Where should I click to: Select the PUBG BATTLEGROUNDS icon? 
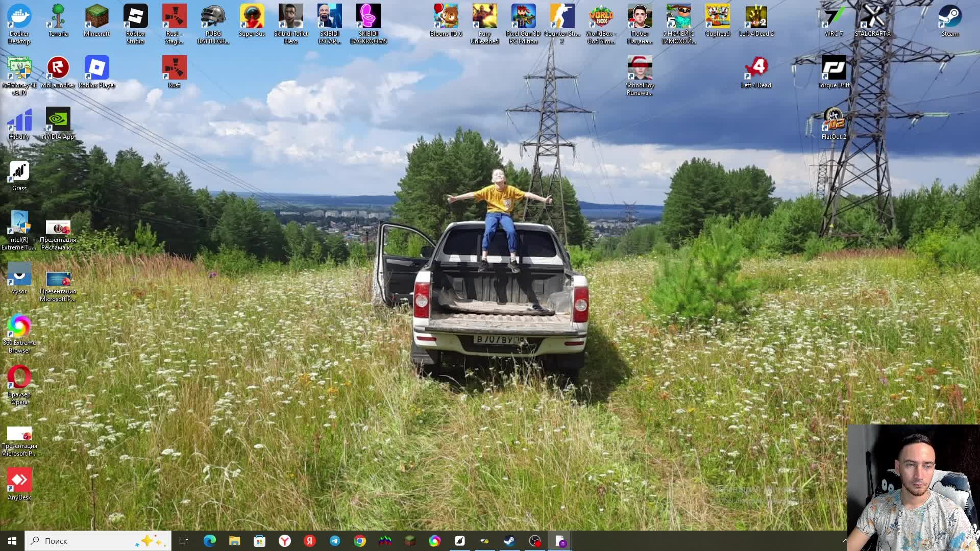(213, 17)
